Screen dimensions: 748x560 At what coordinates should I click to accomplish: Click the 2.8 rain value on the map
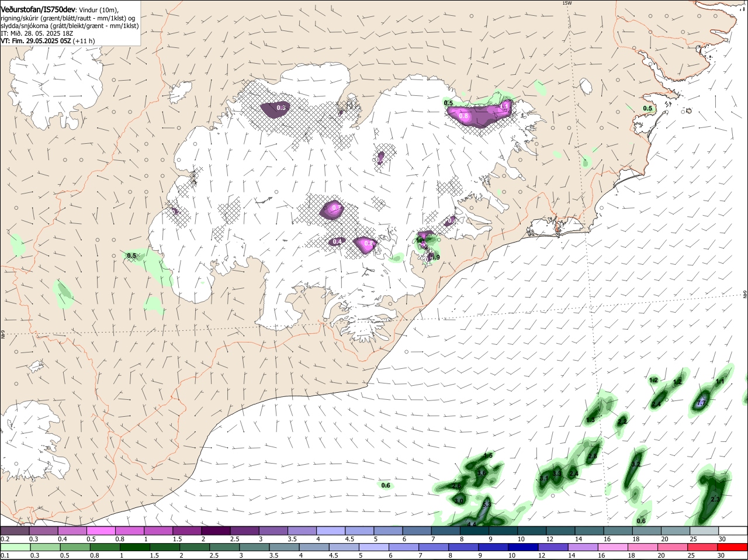[593, 456]
